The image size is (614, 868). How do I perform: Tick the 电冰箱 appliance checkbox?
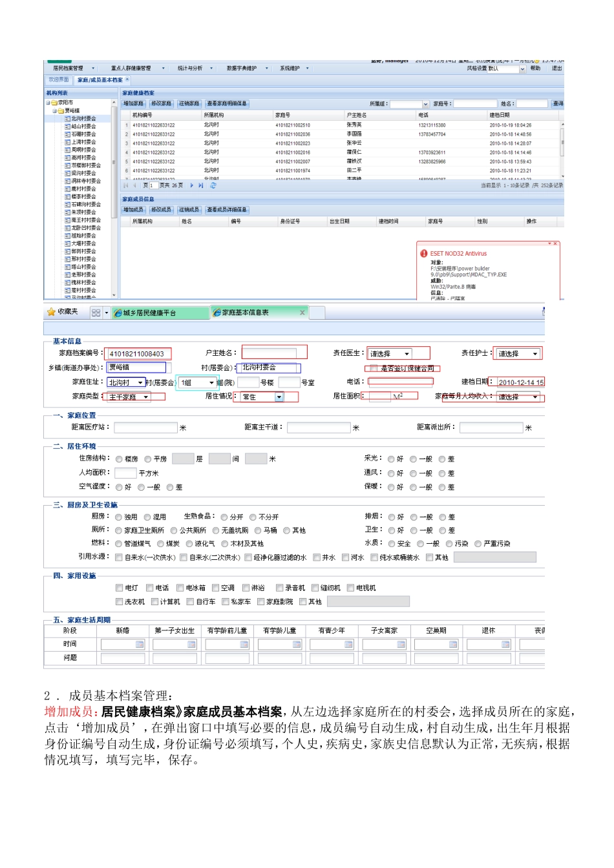click(x=180, y=588)
